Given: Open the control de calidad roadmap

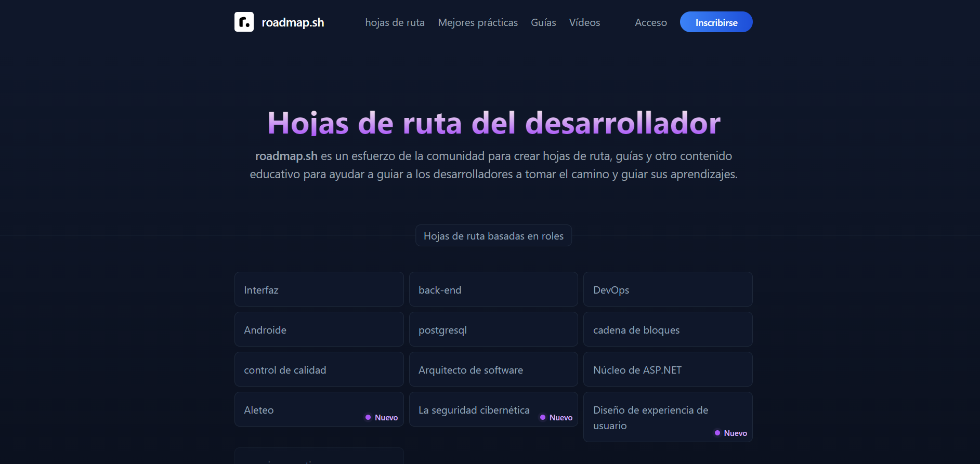Looking at the screenshot, I should [x=319, y=369].
